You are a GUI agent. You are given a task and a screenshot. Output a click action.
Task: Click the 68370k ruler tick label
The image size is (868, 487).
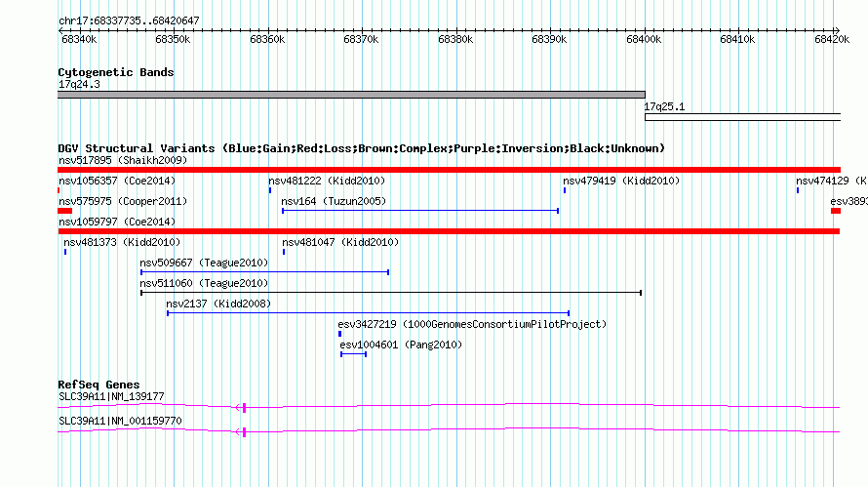click(361, 39)
